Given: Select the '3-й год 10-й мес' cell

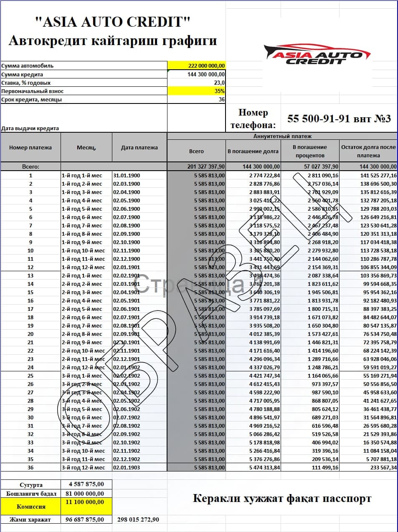Looking at the screenshot, I should click(x=86, y=451).
